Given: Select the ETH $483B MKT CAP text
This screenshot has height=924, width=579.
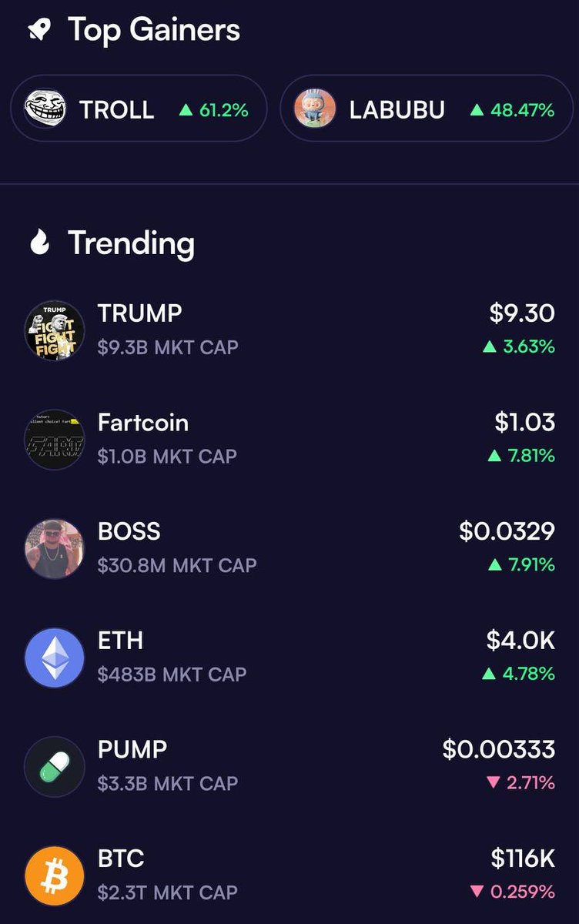Looking at the screenshot, I should [172, 675].
